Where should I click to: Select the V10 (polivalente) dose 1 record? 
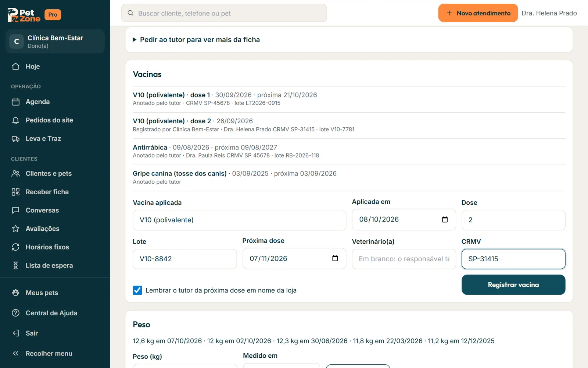pos(349,99)
